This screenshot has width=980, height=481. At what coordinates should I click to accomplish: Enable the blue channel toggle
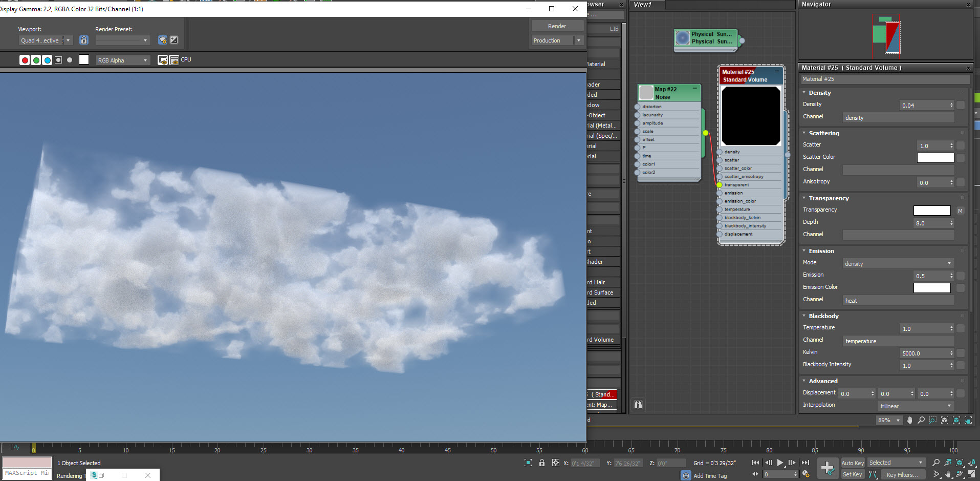48,60
